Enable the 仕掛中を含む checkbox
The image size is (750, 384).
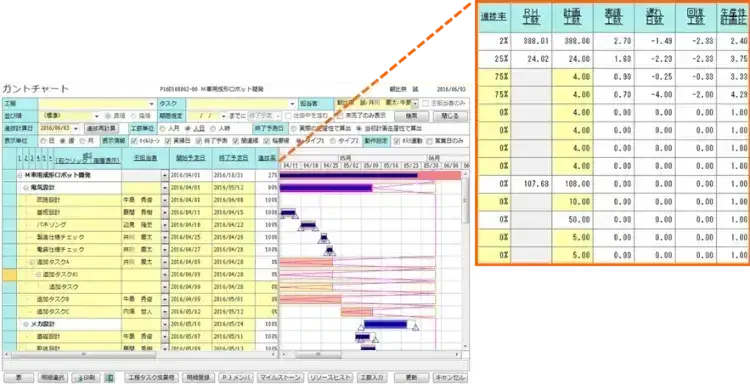pyautogui.click(x=288, y=116)
